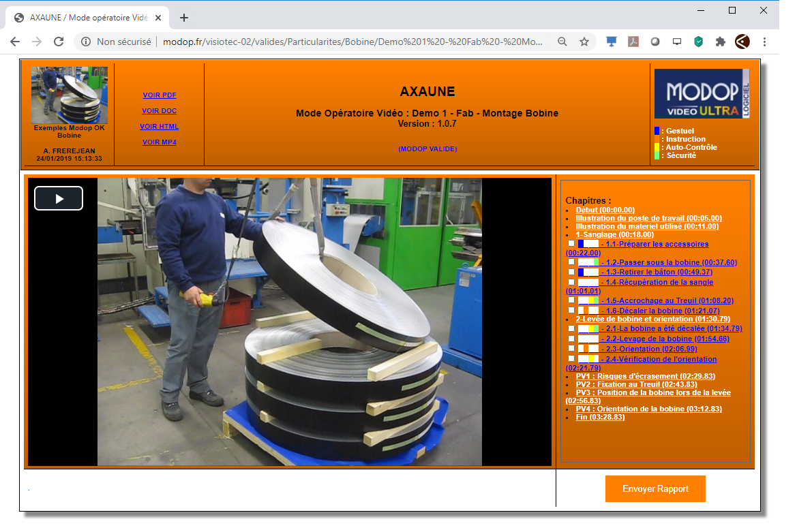Click the MODOP VIDEO ULTRA logo
Image resolution: width=812 pixels, height=530 pixels.
[x=702, y=93]
